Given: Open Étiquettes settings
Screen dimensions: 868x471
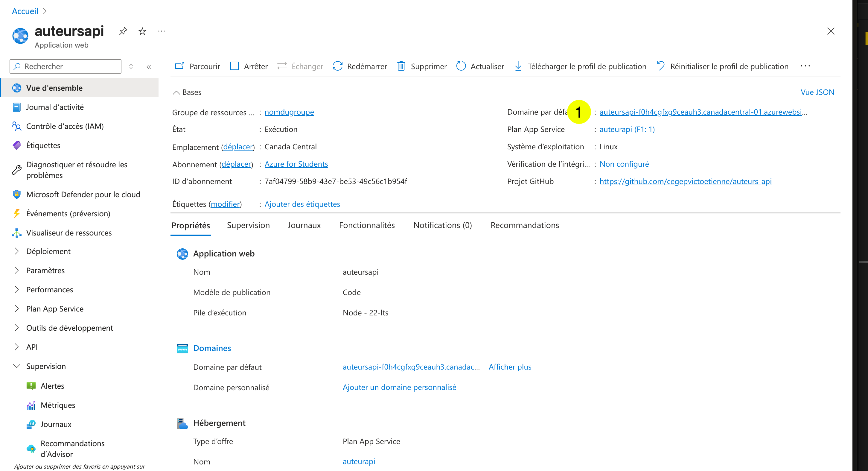Looking at the screenshot, I should click(43, 145).
